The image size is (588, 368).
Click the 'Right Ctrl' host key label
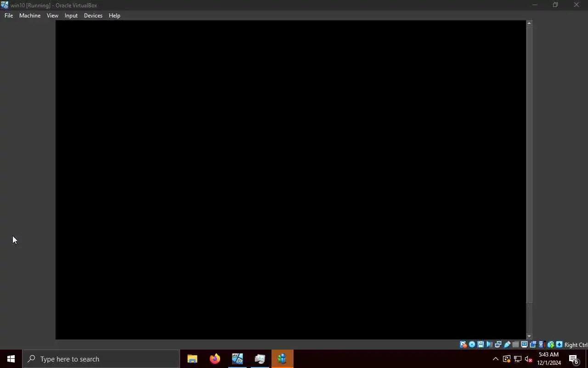[576, 345]
